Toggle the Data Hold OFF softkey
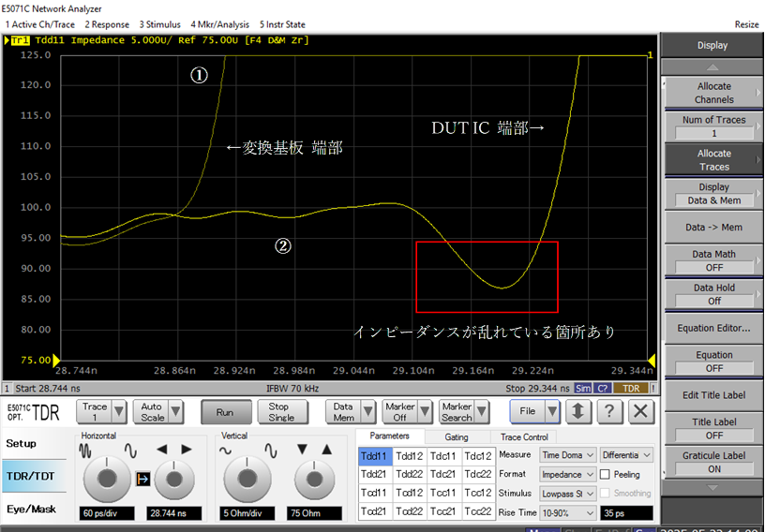 [x=713, y=294]
